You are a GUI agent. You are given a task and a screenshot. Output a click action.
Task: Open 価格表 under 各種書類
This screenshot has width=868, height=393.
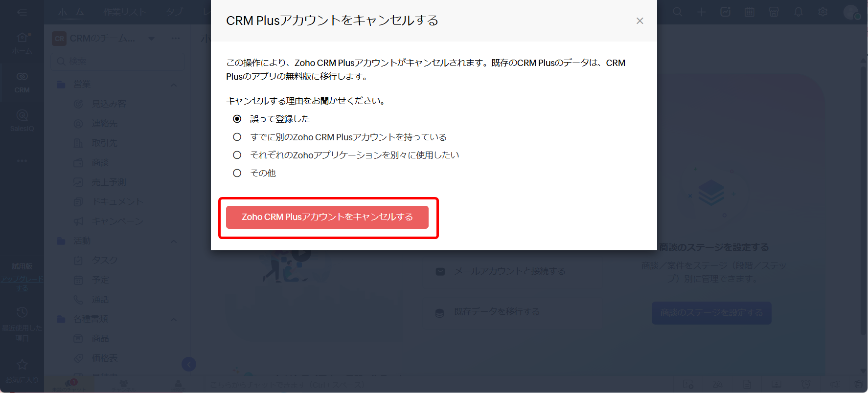(105, 358)
